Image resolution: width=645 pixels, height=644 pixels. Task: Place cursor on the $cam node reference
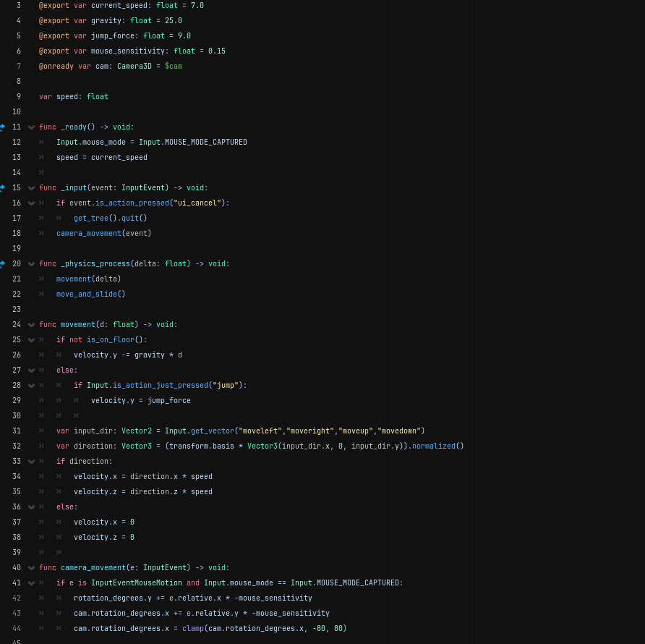[x=174, y=66]
